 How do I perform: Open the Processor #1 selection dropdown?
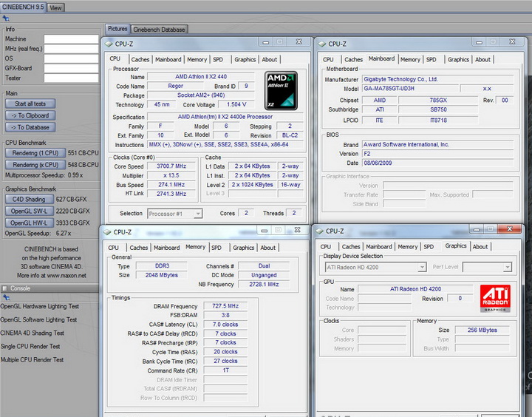[175, 214]
